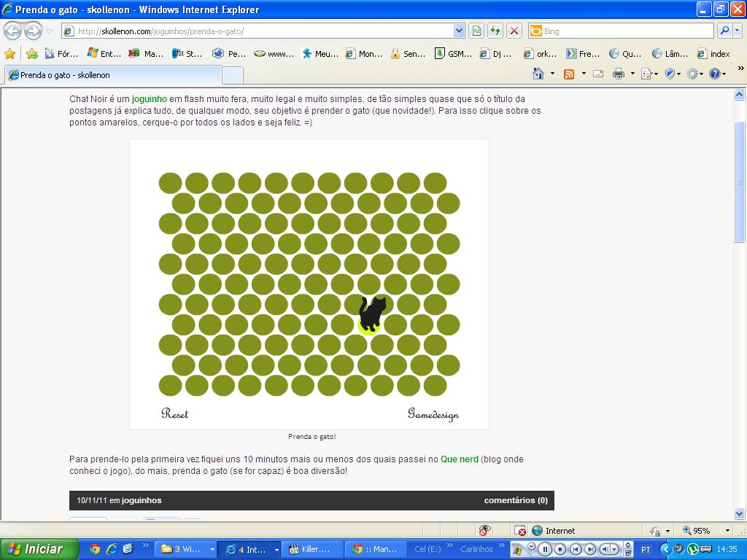Click the Add to Favorites Bar icon
This screenshot has height=560, width=747.
32,54
